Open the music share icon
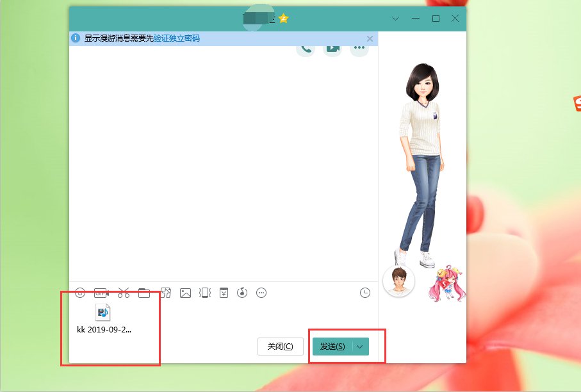Image resolution: width=581 pixels, height=392 pixels. pos(242,293)
